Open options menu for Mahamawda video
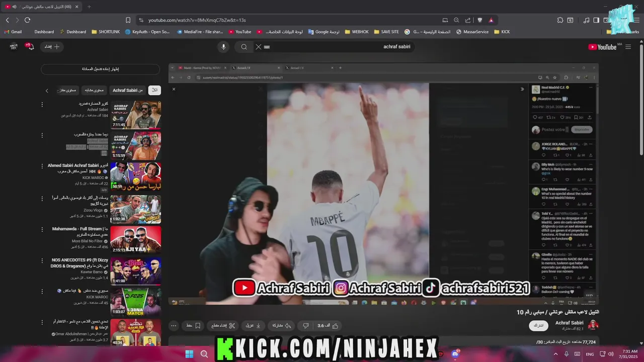 click(x=42, y=229)
